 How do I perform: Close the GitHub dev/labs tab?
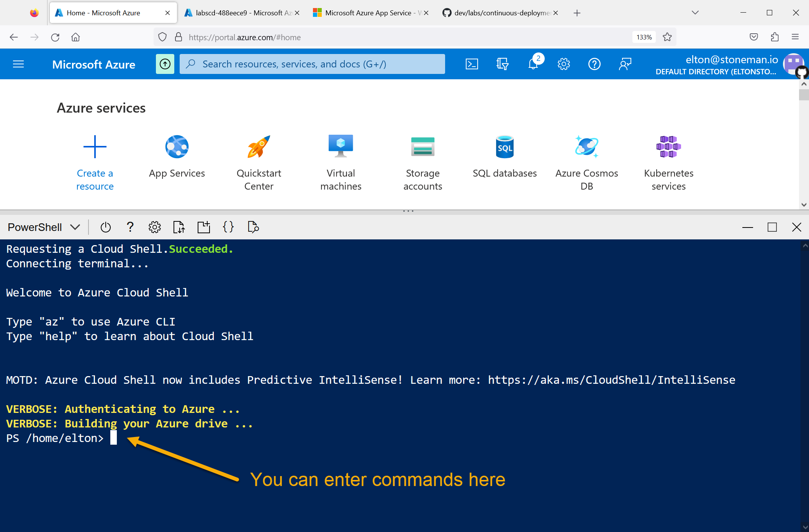(555, 13)
